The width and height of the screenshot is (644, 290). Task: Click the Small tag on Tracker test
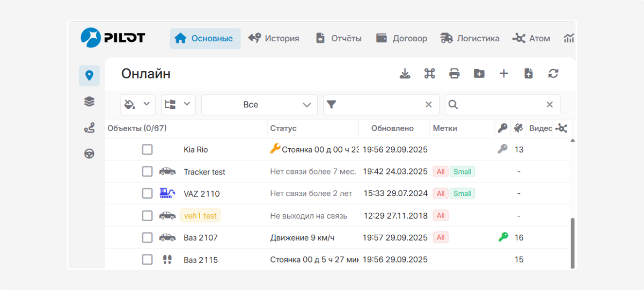tap(462, 172)
